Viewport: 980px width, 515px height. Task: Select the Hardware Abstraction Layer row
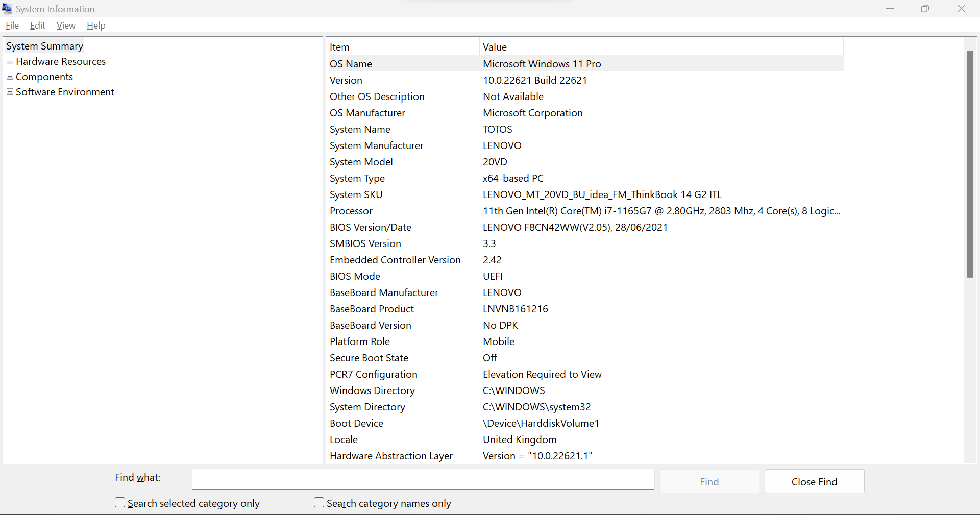tap(585, 456)
